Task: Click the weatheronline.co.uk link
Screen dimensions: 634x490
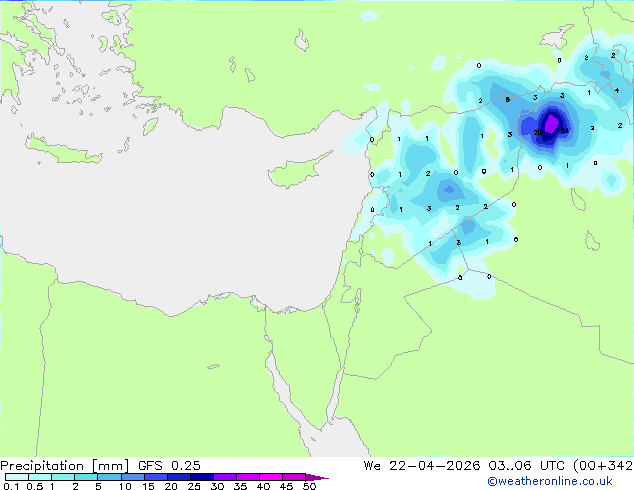Action: (x=549, y=481)
